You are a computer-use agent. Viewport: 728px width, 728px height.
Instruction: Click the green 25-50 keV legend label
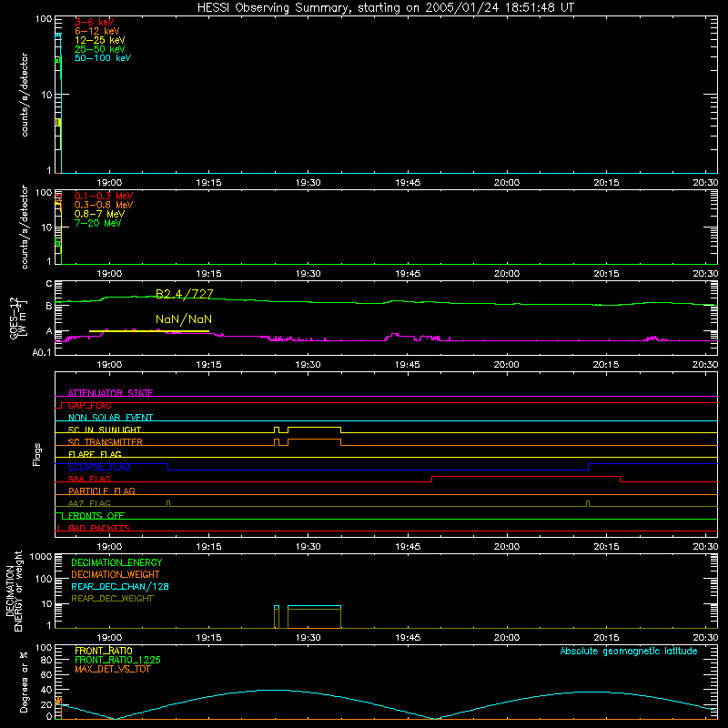(100, 49)
